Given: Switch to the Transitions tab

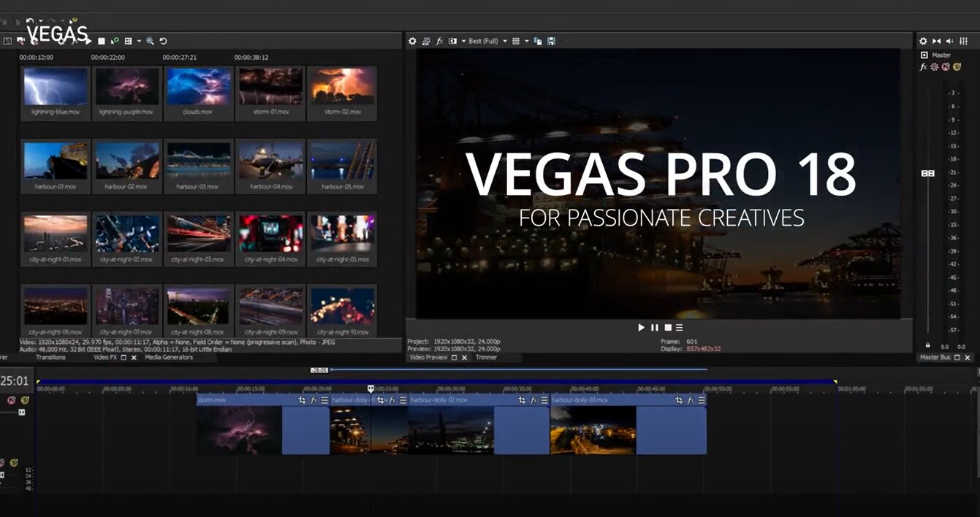Looking at the screenshot, I should click(51, 357).
